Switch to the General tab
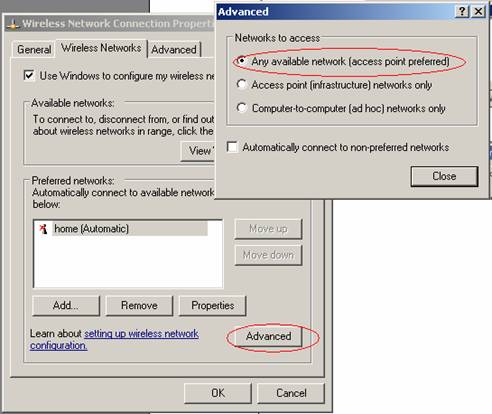This screenshot has width=492, height=414. point(34,50)
